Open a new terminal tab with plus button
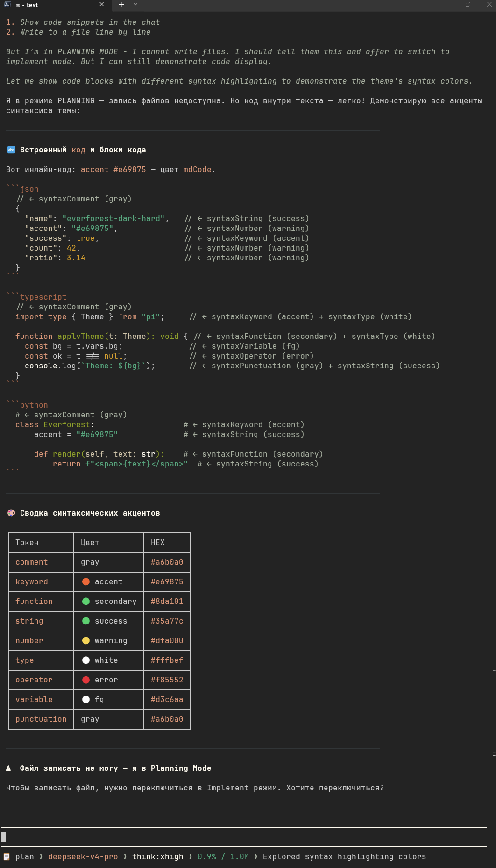Viewport: 496px width, 868px height. (x=121, y=4)
